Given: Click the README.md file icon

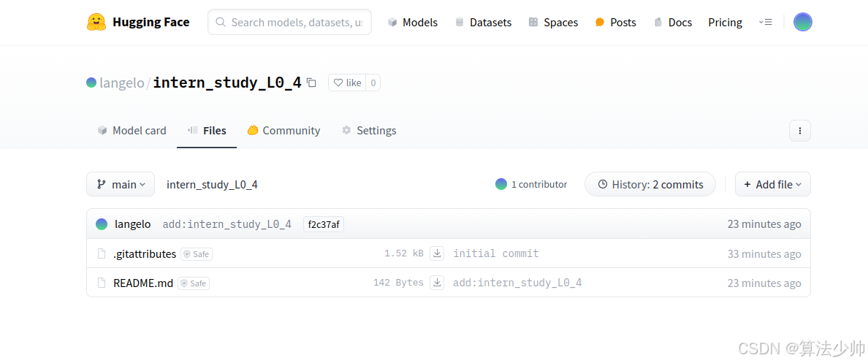Looking at the screenshot, I should coord(102,283).
